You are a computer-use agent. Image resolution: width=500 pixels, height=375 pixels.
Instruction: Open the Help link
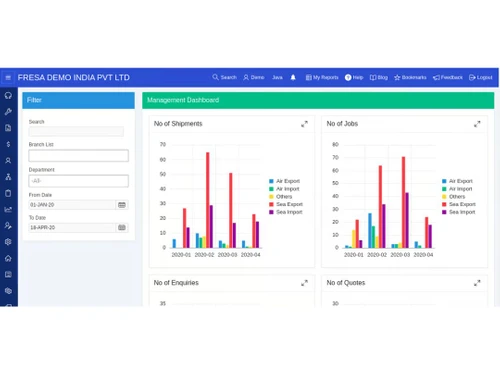pyautogui.click(x=354, y=77)
